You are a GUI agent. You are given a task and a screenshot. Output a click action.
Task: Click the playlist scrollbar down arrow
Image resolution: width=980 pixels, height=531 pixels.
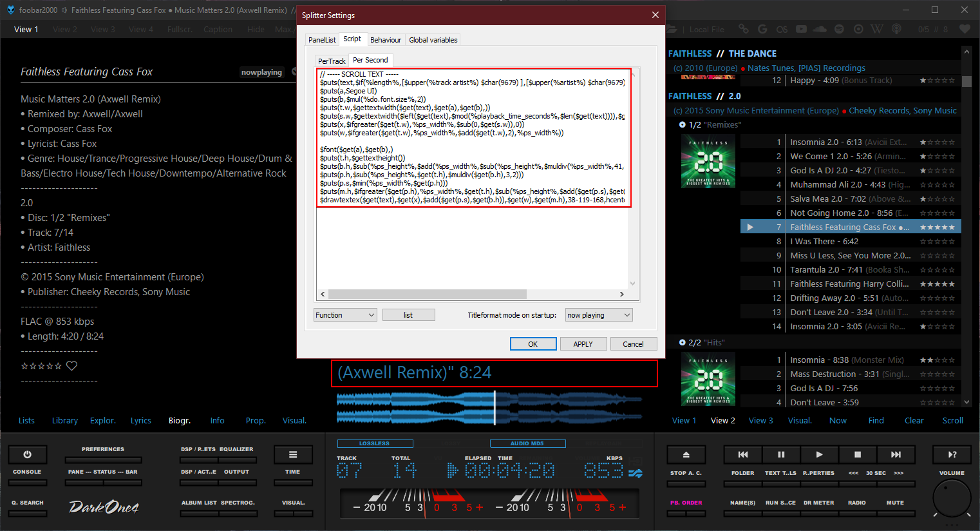click(x=966, y=402)
